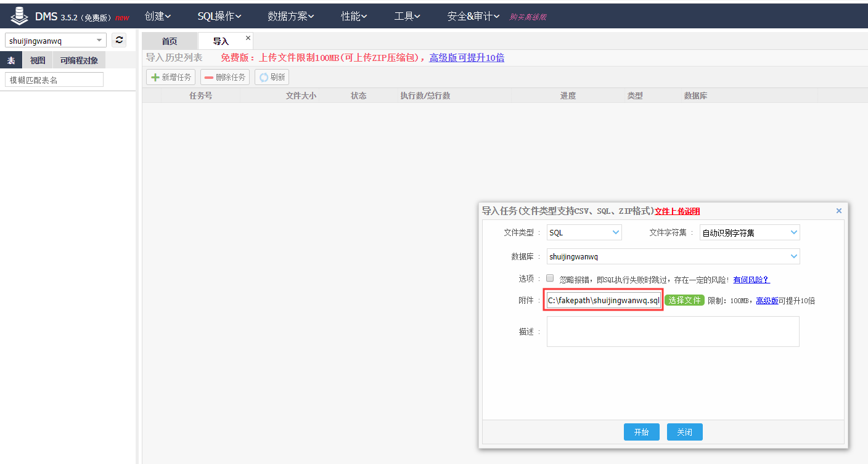Open the 数据库 dropdown in dialog

click(673, 256)
